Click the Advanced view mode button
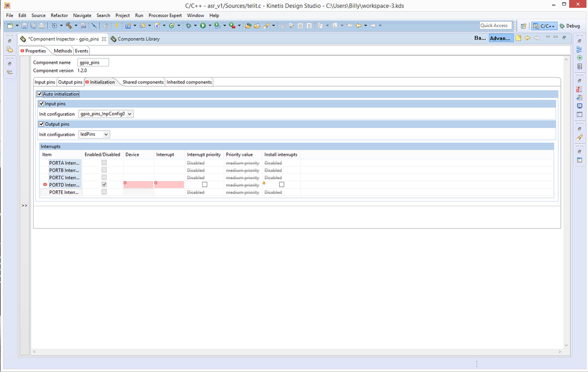 500,38
